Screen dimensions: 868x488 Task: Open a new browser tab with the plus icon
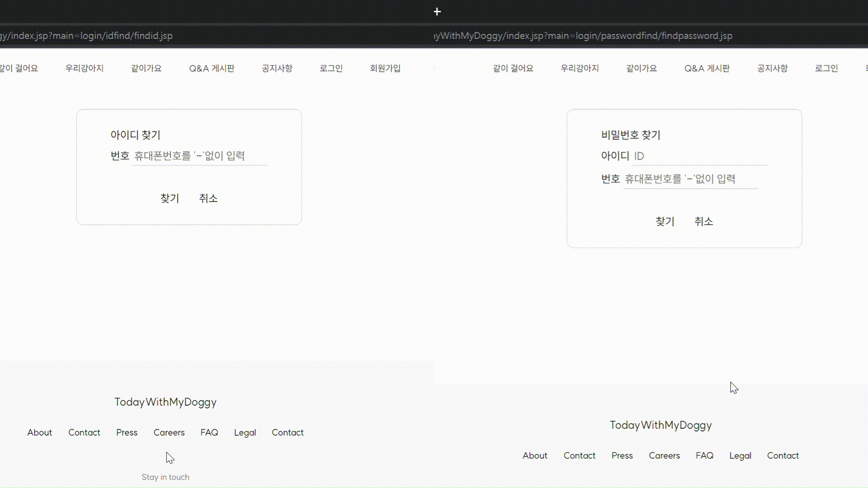pos(436,11)
